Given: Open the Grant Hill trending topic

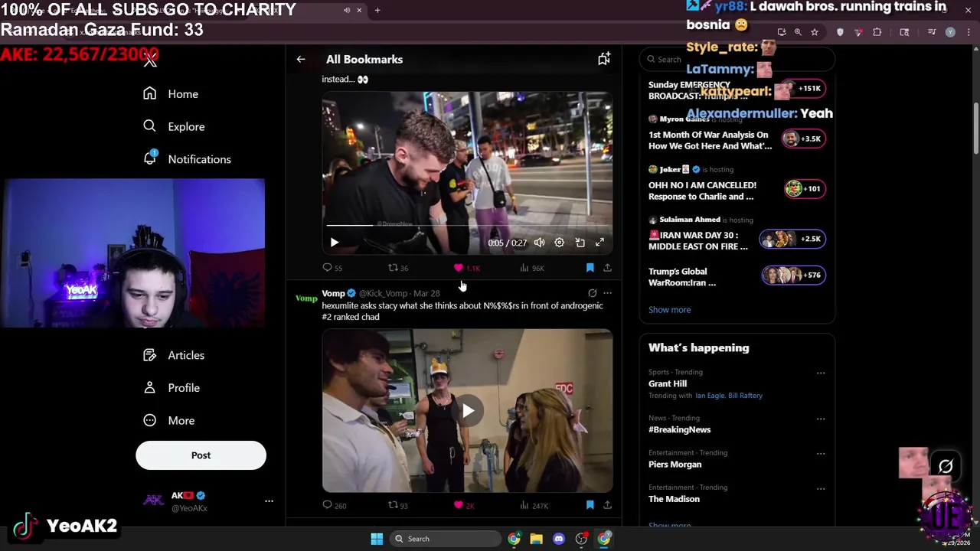Looking at the screenshot, I should [668, 383].
